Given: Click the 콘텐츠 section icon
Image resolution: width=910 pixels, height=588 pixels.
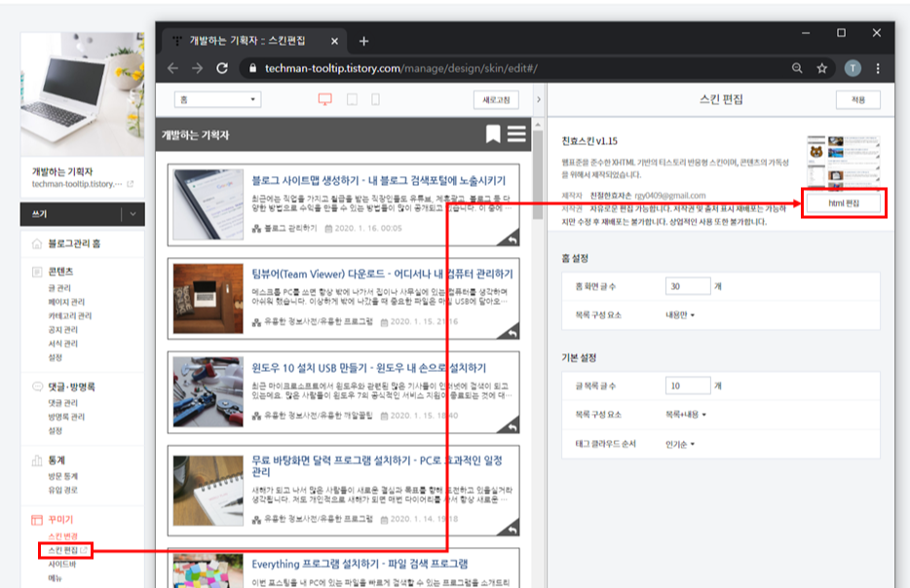Looking at the screenshot, I should [x=37, y=272].
